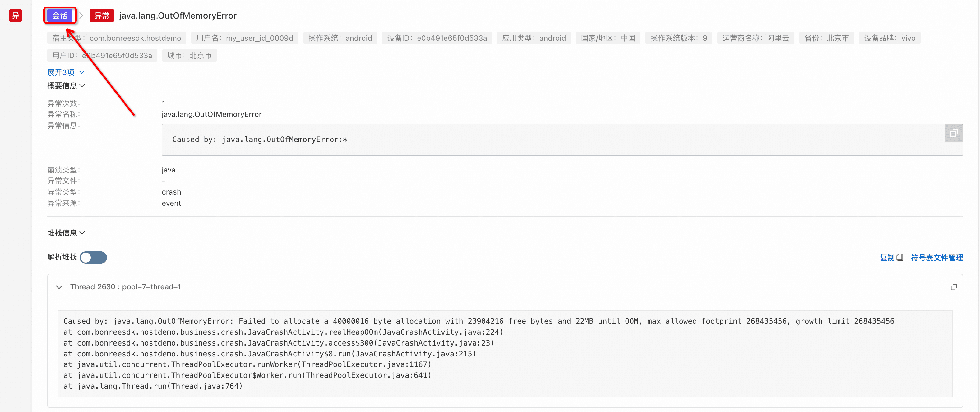Click the red 异常 breadcrumb tag

(102, 16)
